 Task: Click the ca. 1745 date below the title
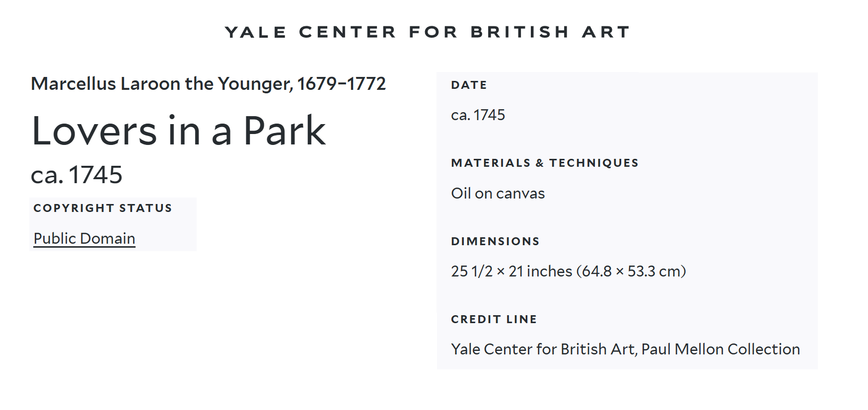coord(76,175)
